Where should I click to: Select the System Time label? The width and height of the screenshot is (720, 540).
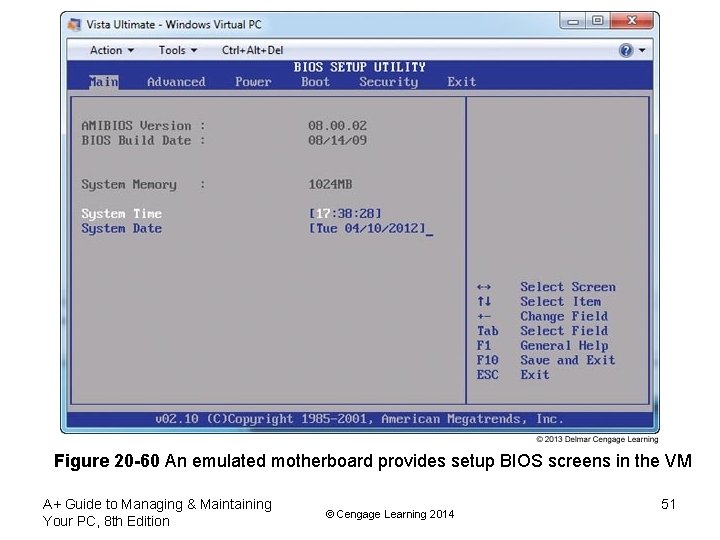pyautogui.click(x=122, y=214)
